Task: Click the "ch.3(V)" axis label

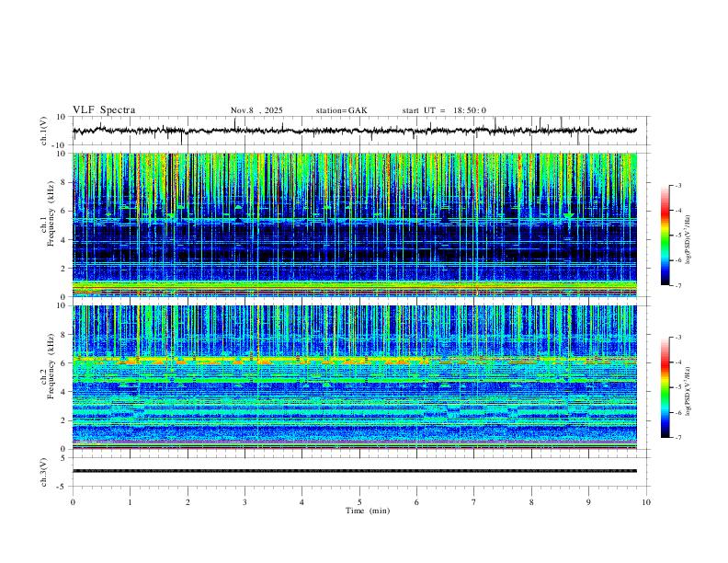Action: (x=44, y=472)
